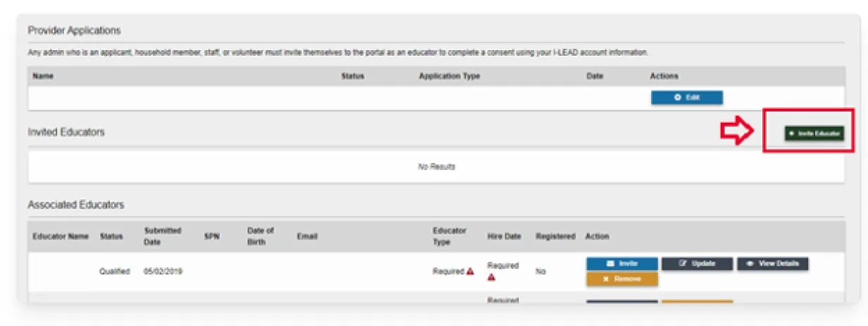Click the Provider Applications Name column header
This screenshot has width=868, height=326.
click(43, 76)
